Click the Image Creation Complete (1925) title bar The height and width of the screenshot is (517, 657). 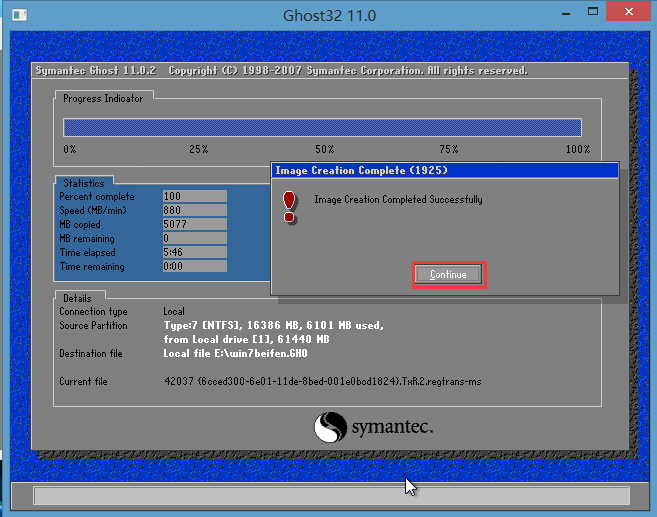445,171
